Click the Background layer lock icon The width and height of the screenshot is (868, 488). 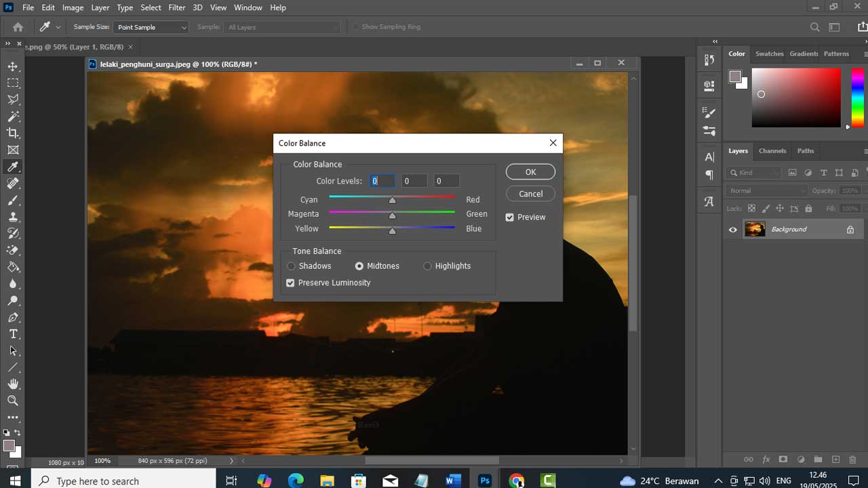(x=850, y=230)
